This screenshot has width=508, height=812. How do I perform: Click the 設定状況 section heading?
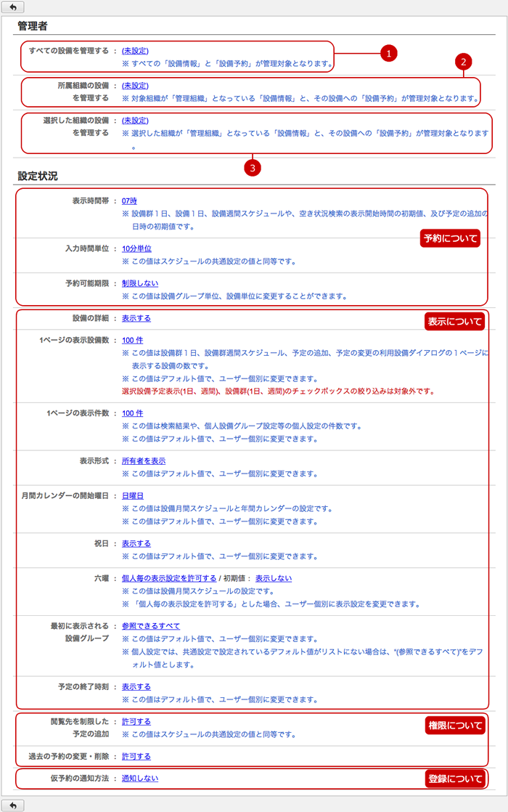tap(38, 176)
